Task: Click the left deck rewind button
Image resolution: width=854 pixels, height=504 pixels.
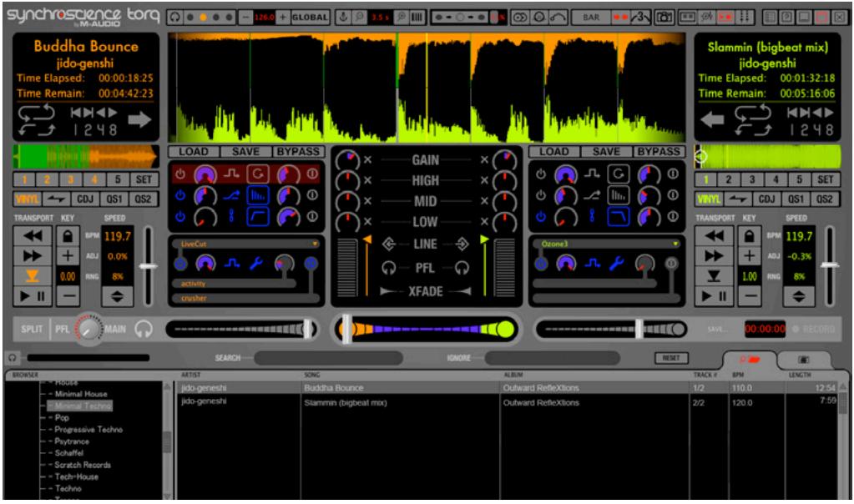Action: 33,235
